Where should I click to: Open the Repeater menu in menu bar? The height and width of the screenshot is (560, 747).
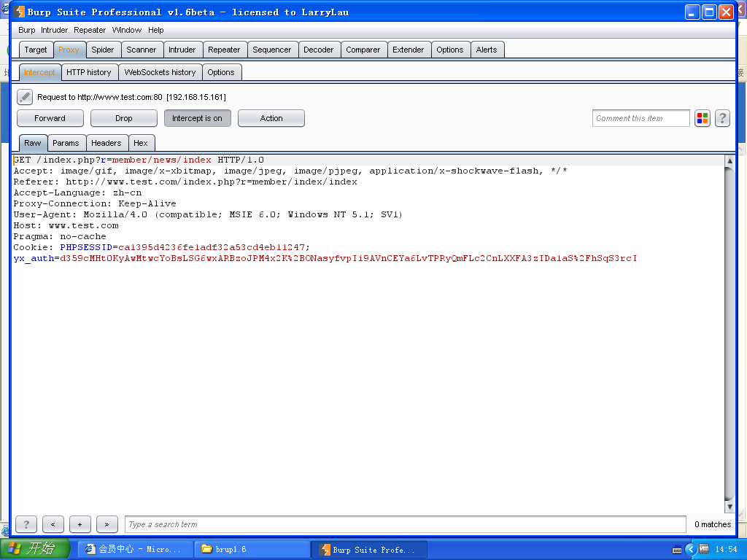point(90,30)
